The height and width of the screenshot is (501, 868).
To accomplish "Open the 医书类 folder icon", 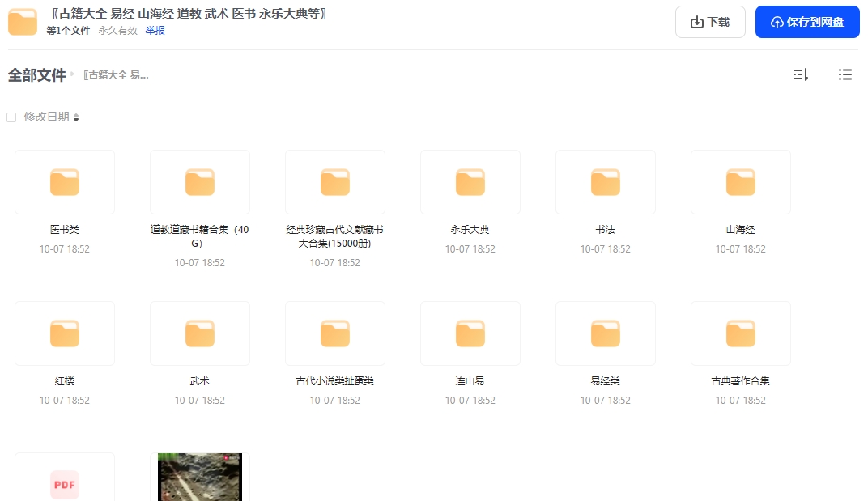I will coord(65,182).
